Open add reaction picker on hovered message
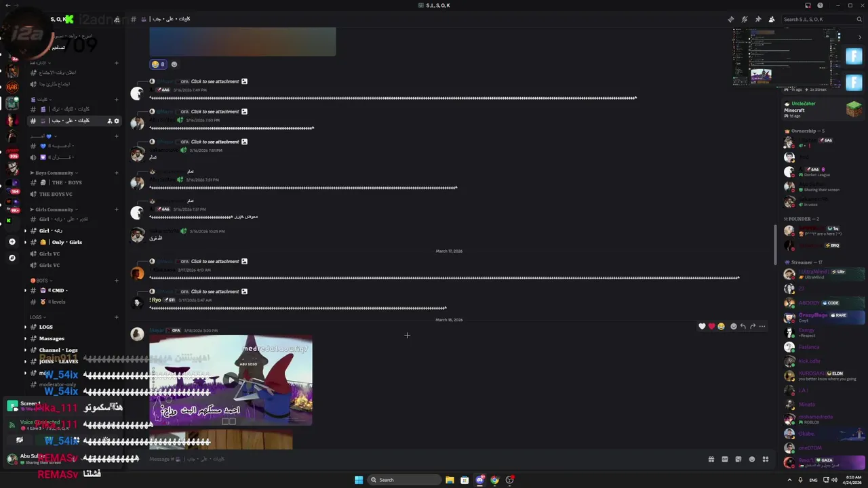This screenshot has width=868, height=488. click(733, 326)
